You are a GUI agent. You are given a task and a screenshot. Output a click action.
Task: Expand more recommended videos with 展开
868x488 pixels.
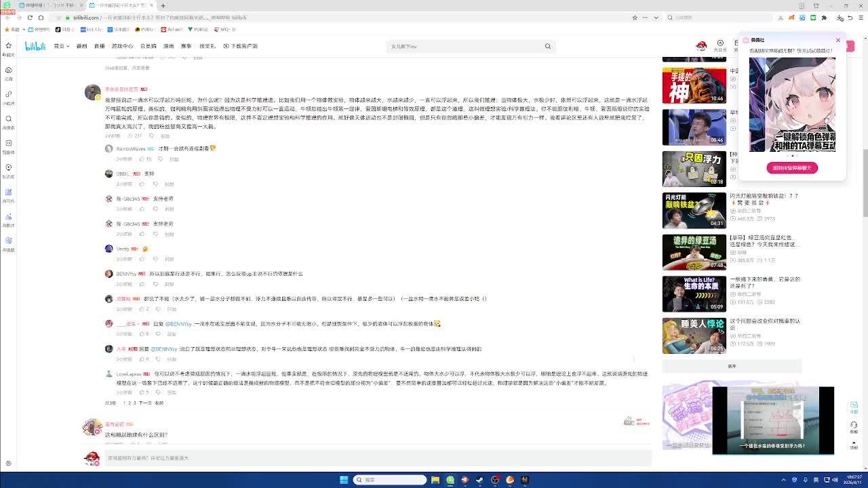pos(732,366)
